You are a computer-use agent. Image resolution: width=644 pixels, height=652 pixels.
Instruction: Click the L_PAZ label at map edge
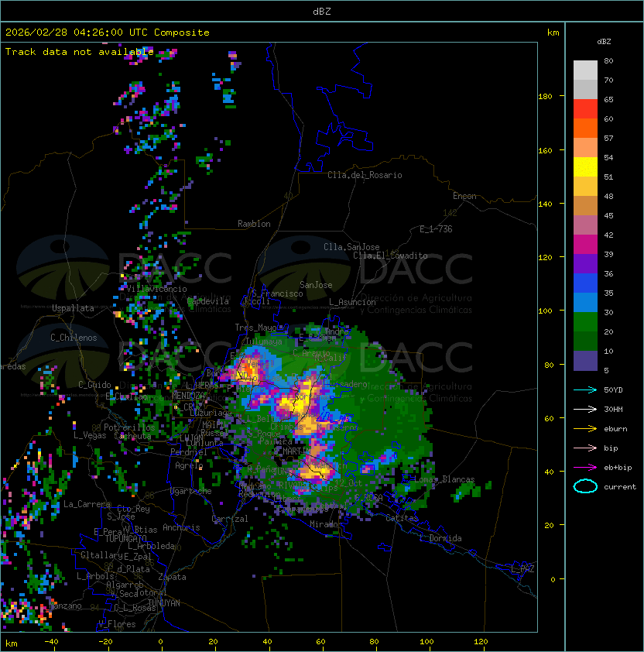point(523,569)
